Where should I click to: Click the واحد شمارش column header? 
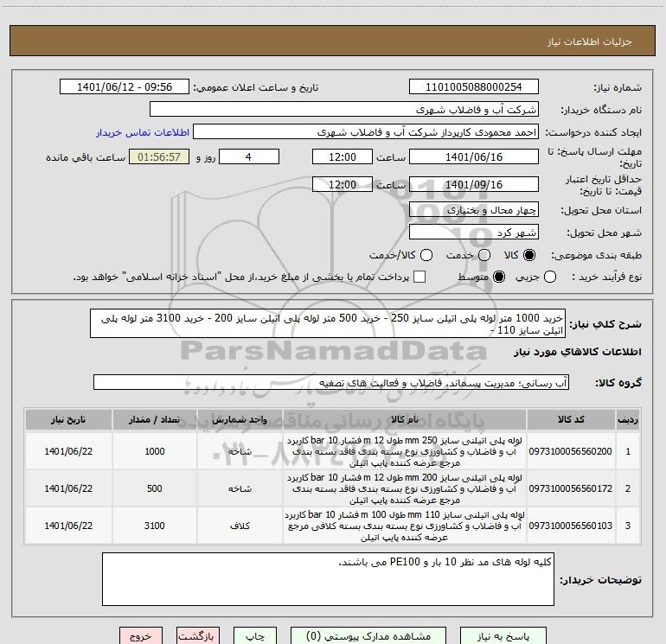click(x=240, y=419)
